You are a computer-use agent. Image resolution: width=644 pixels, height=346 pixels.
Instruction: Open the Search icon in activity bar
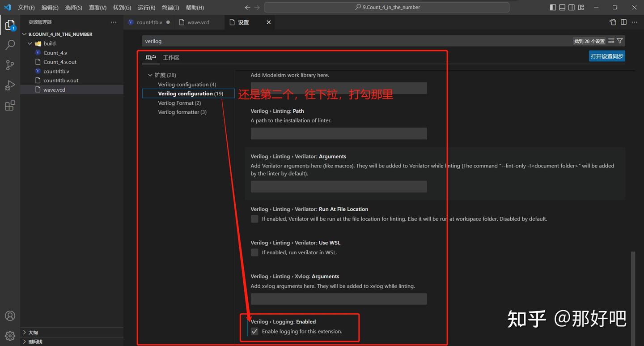tap(10, 45)
